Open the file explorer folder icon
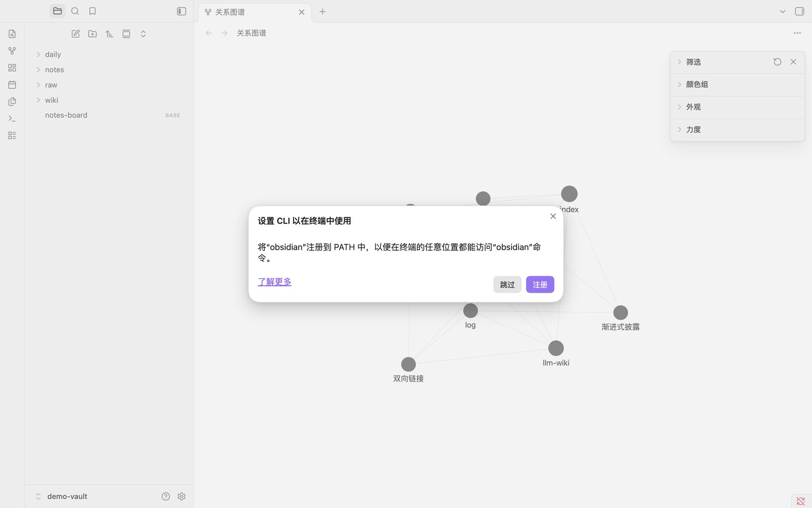Viewport: 812px width, 508px height. (x=57, y=11)
